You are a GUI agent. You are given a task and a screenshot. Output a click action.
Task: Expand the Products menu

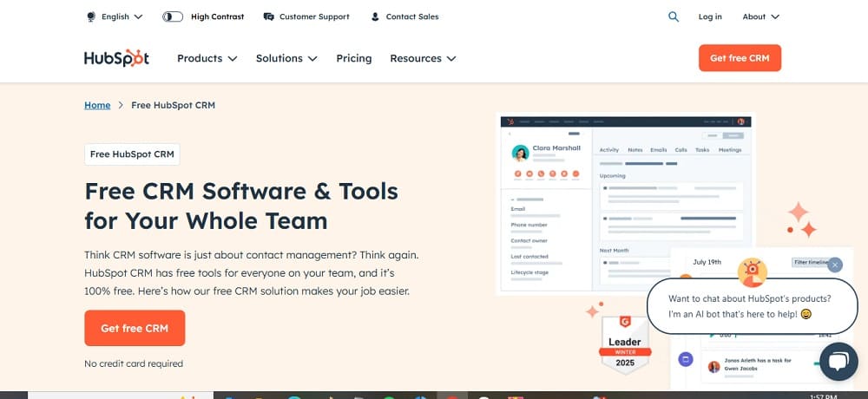(207, 58)
